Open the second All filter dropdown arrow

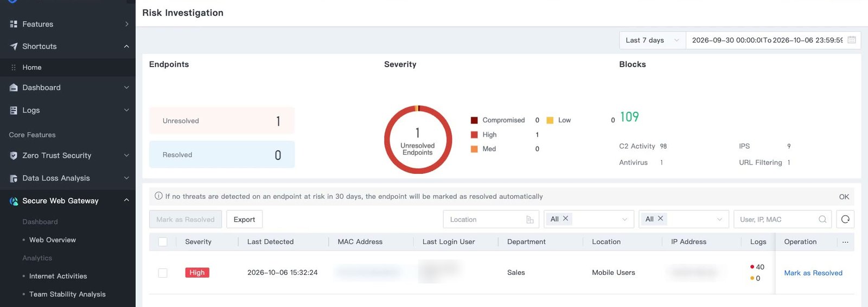(x=719, y=220)
